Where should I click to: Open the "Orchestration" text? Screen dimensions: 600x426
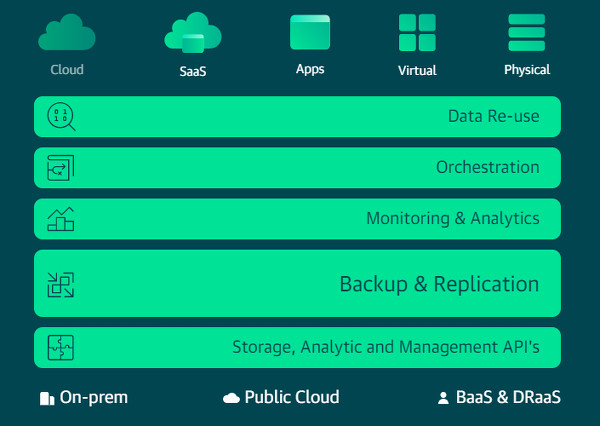[x=488, y=167]
